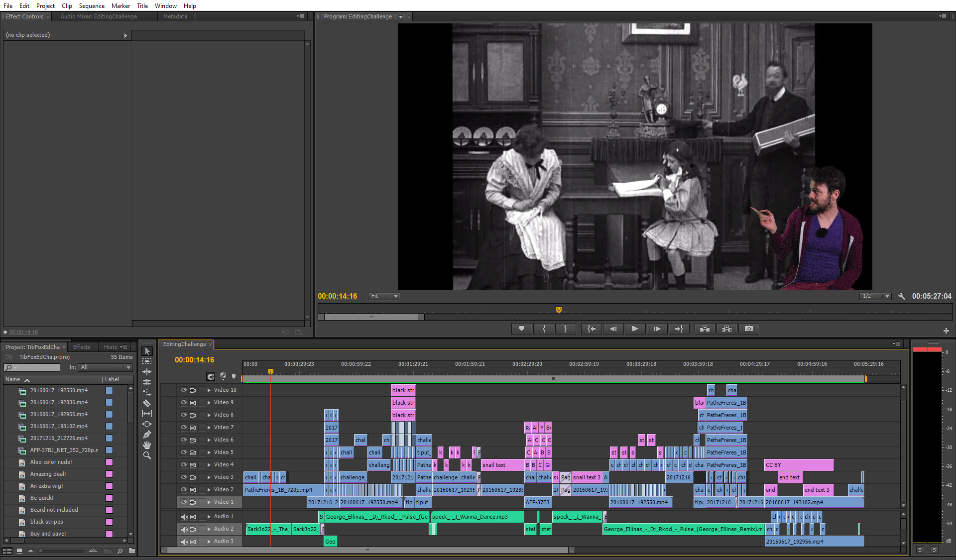Viewport: 956px width, 560px height.
Task: Hide Video 4 track output eye
Action: coord(183,465)
